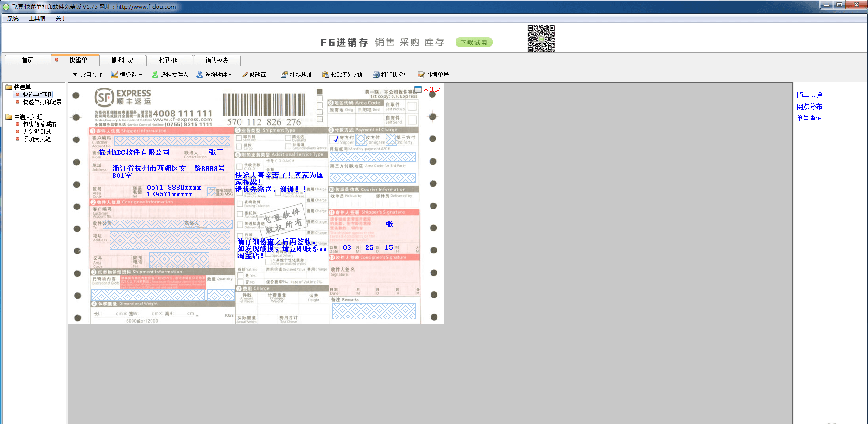This screenshot has height=424, width=868.
Task: Click the QR code image in banner
Action: point(541,39)
